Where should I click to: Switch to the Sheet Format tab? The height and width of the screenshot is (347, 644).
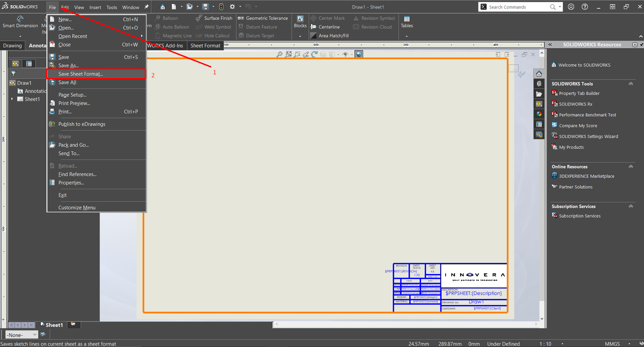point(205,46)
